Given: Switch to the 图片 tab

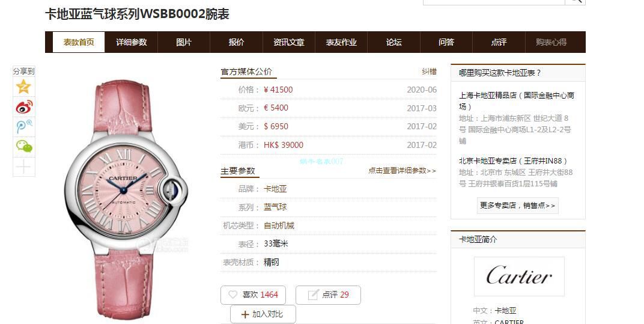Looking at the screenshot, I should pyautogui.click(x=184, y=42).
